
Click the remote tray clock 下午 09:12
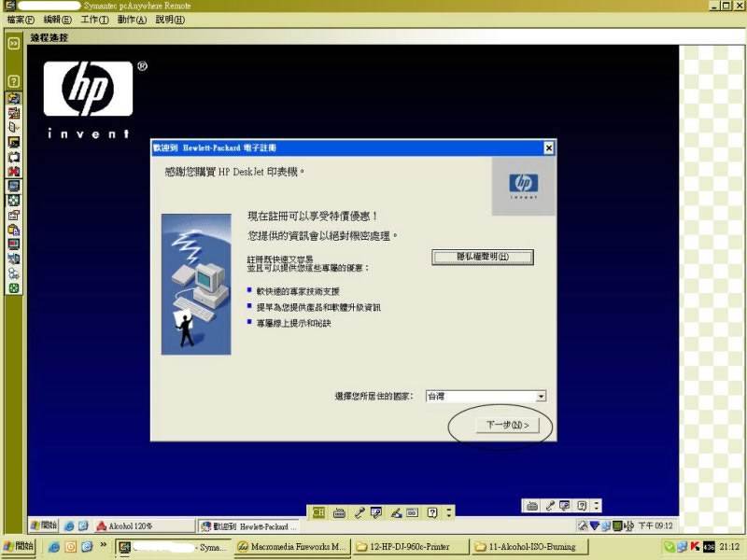(x=655, y=525)
